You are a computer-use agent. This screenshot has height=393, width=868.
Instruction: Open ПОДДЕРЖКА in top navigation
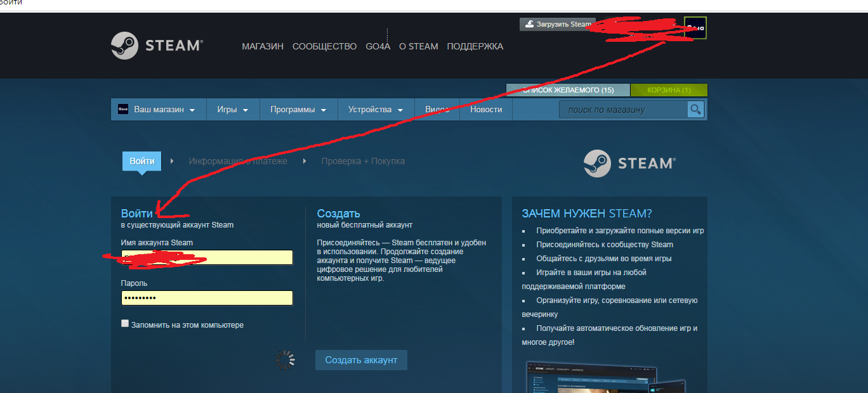click(475, 46)
